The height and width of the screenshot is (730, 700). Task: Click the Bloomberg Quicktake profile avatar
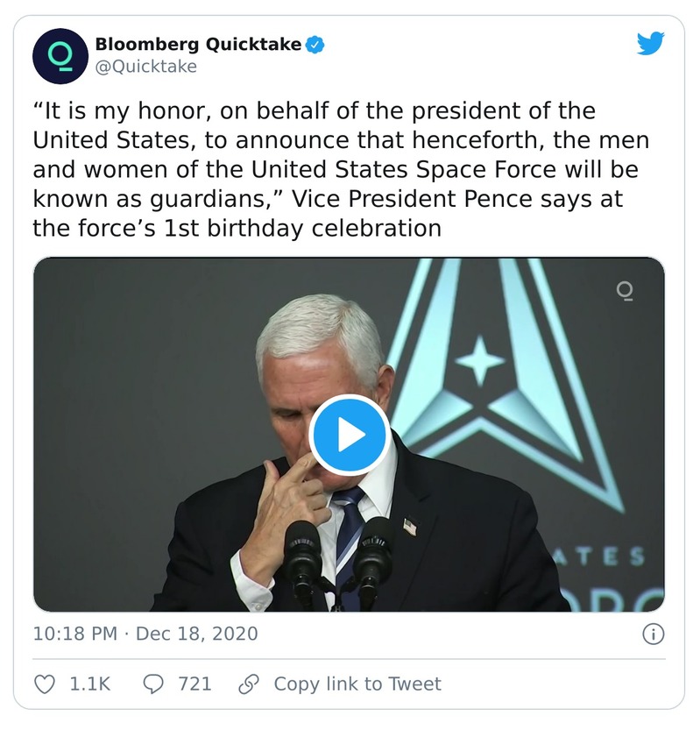(60, 55)
